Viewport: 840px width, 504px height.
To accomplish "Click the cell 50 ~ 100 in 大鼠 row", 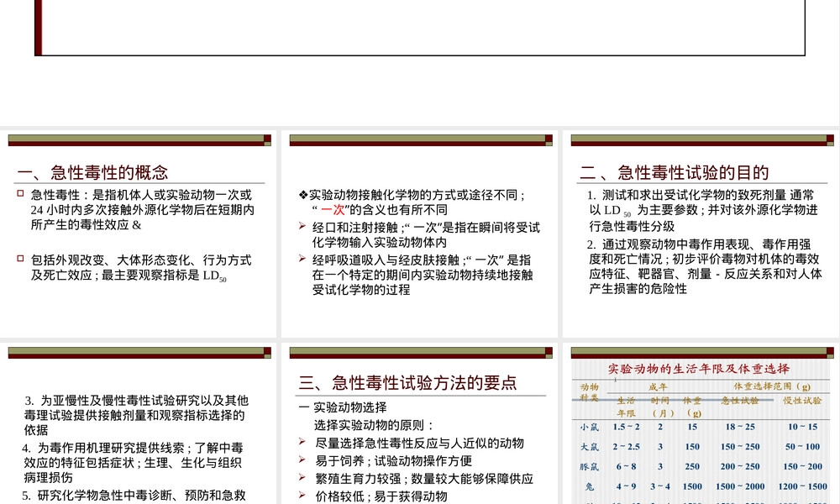I will click(802, 447).
